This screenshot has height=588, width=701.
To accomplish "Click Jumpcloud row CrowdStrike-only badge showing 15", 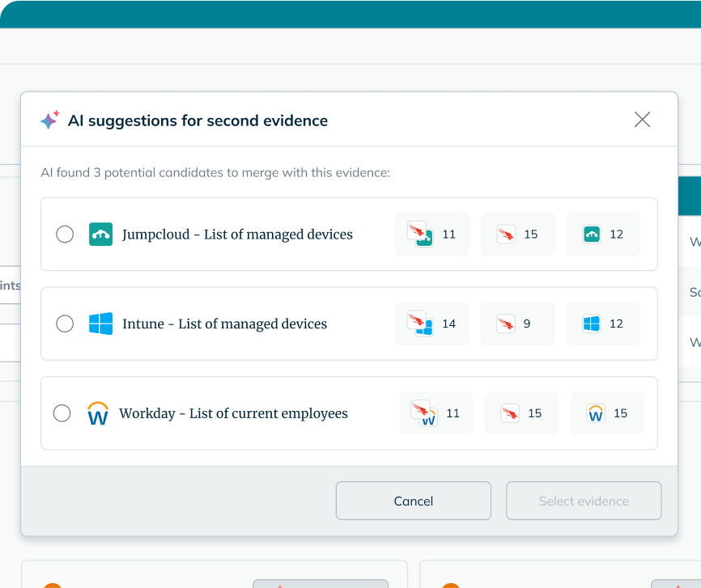I will [518, 234].
